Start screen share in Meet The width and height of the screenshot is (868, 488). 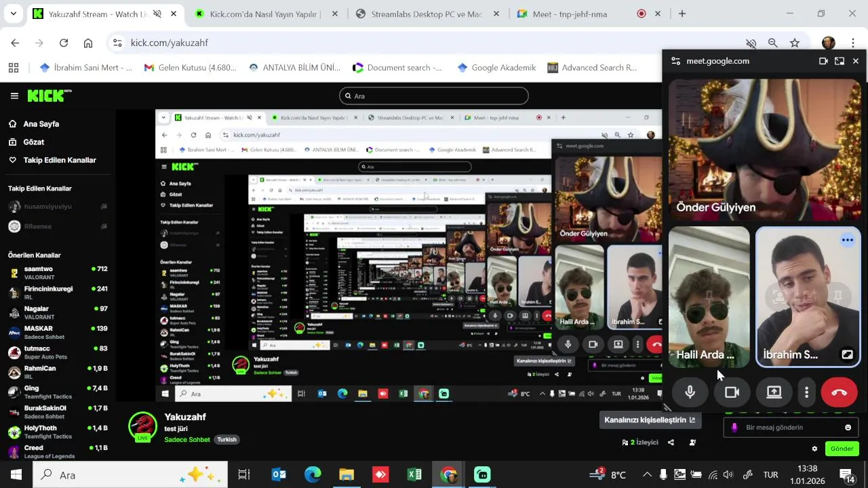point(774,392)
